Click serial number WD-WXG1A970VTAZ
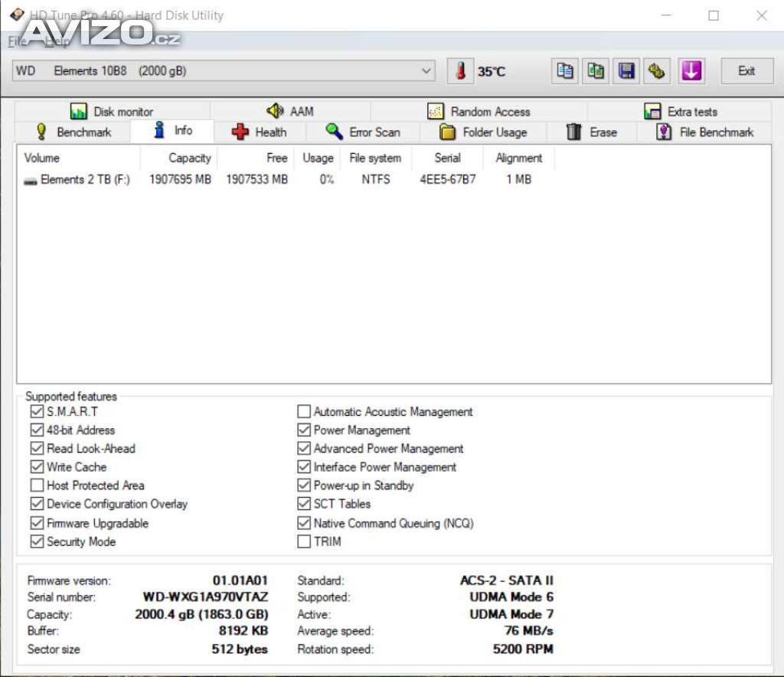784x677 pixels. pos(205,597)
